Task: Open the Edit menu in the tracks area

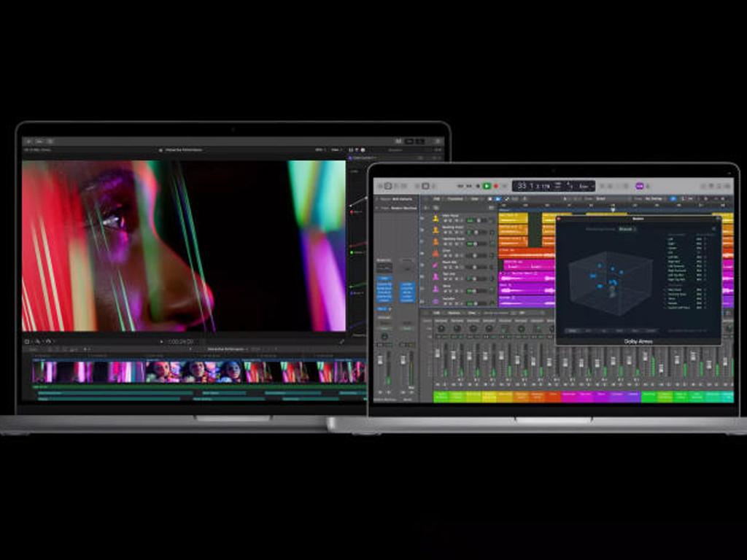Action: [x=436, y=198]
